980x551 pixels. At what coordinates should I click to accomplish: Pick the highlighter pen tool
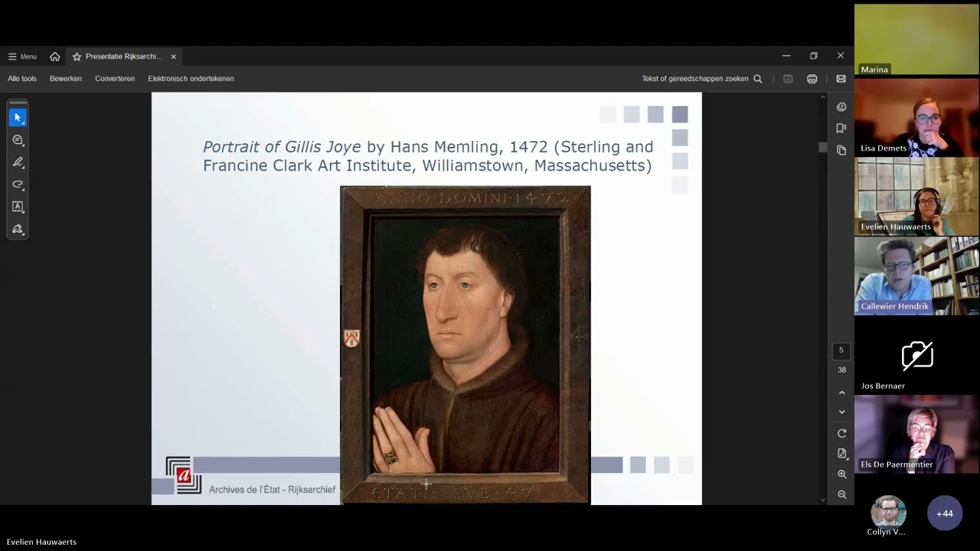pyautogui.click(x=18, y=162)
